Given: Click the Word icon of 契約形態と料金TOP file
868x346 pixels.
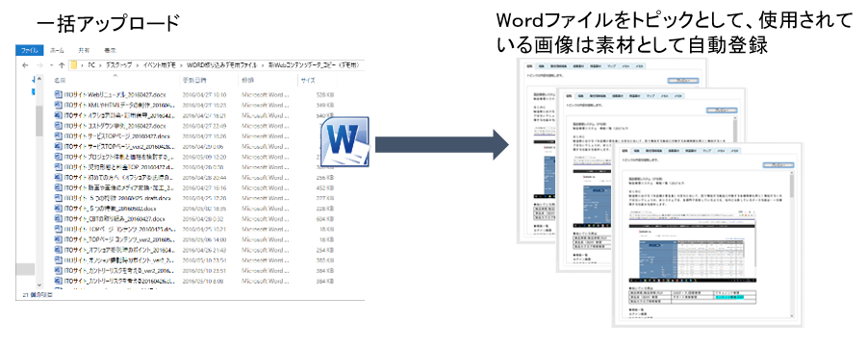Looking at the screenshot, I should click(58, 167).
